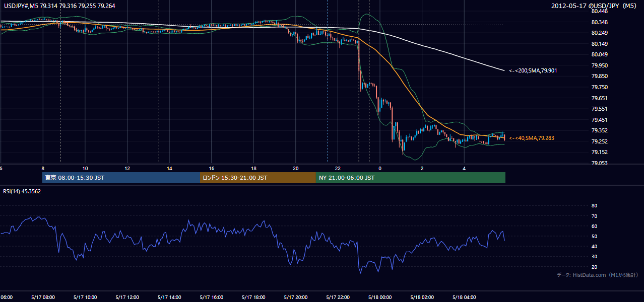Click price axis value 79.053
Viewport: 644px width, 302px height.
pyautogui.click(x=599, y=163)
